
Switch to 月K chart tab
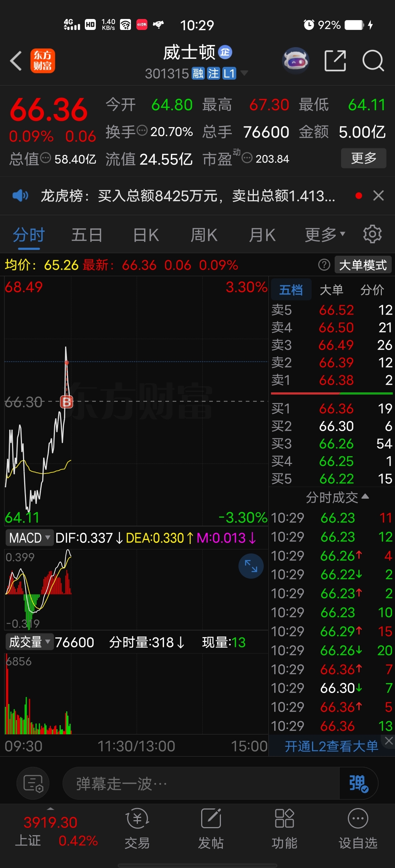point(262,235)
